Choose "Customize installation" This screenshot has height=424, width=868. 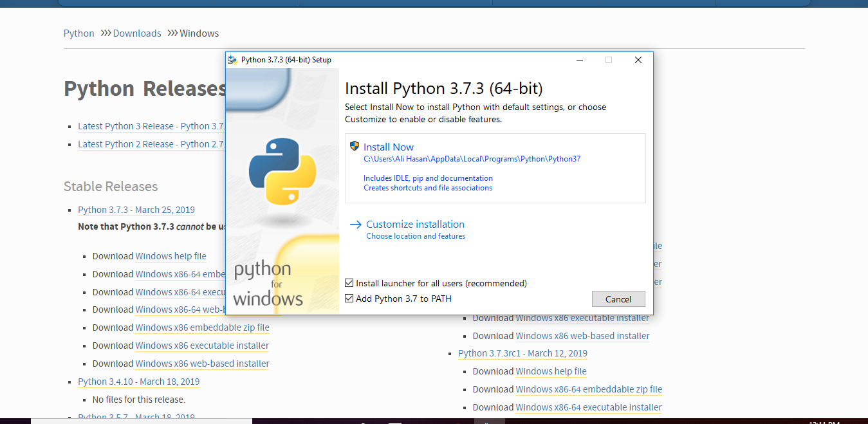click(x=415, y=224)
